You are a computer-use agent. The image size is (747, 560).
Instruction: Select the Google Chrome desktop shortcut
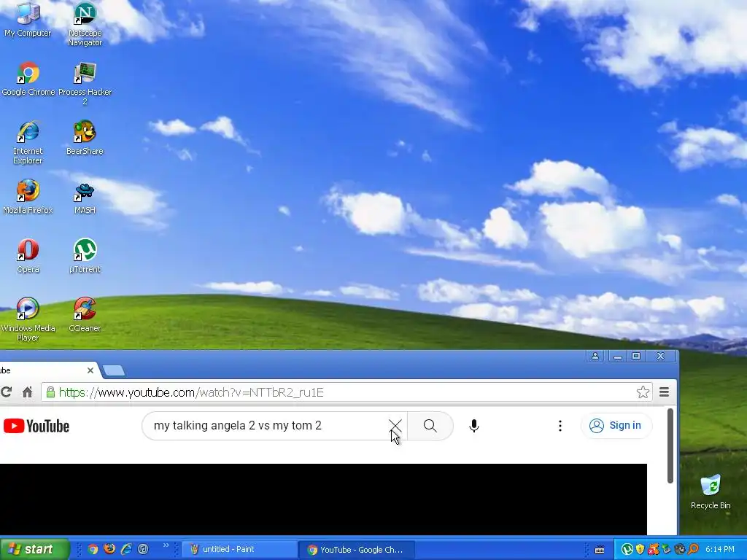28,79
